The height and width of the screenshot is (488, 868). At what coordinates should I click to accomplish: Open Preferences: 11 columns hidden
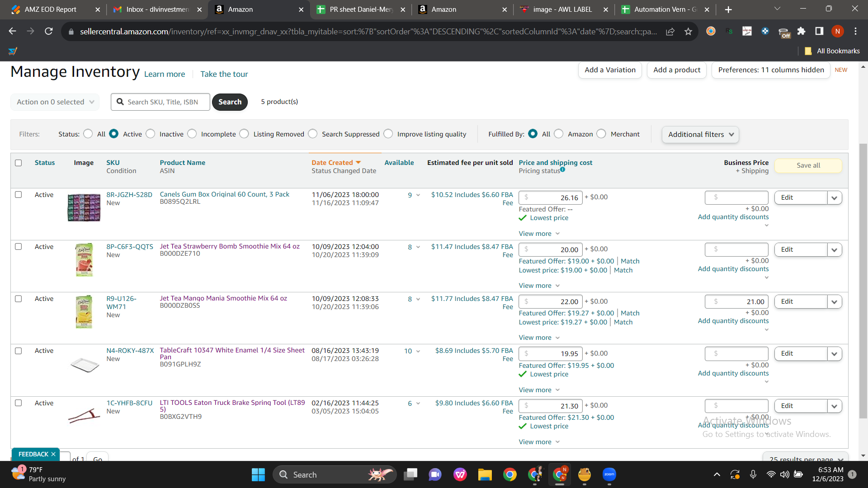[x=771, y=70]
